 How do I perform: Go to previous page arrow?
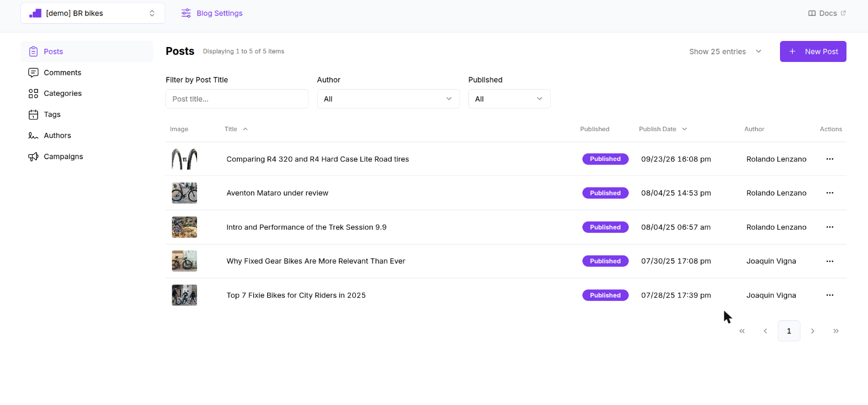pyautogui.click(x=766, y=331)
